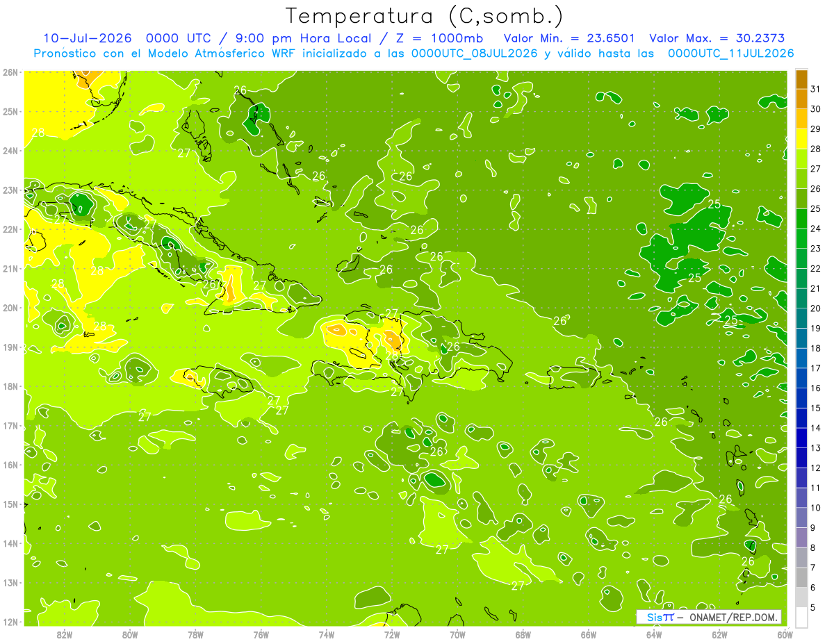Click the color scale label 30
Viewport: 834px width, 644px height.
(815, 109)
